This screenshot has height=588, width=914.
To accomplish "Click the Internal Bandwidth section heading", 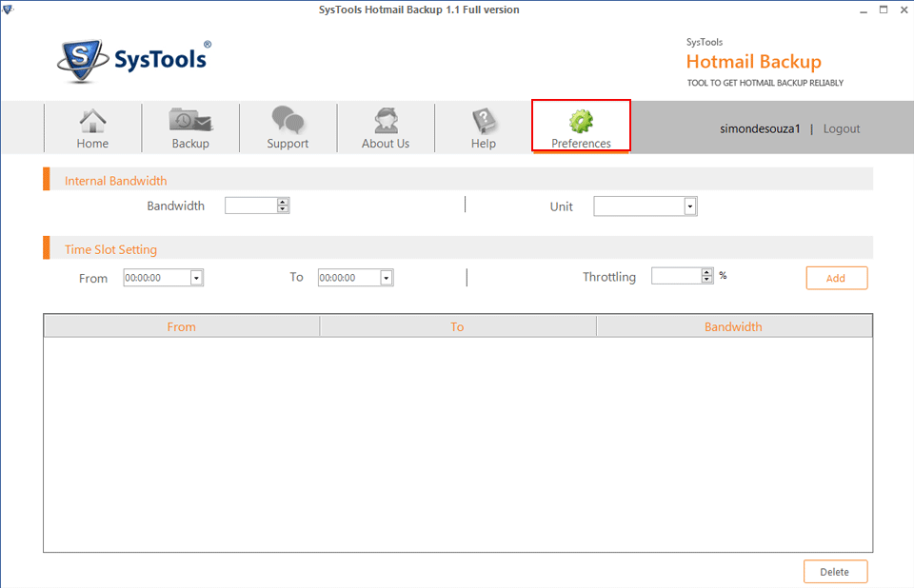I will [x=115, y=181].
